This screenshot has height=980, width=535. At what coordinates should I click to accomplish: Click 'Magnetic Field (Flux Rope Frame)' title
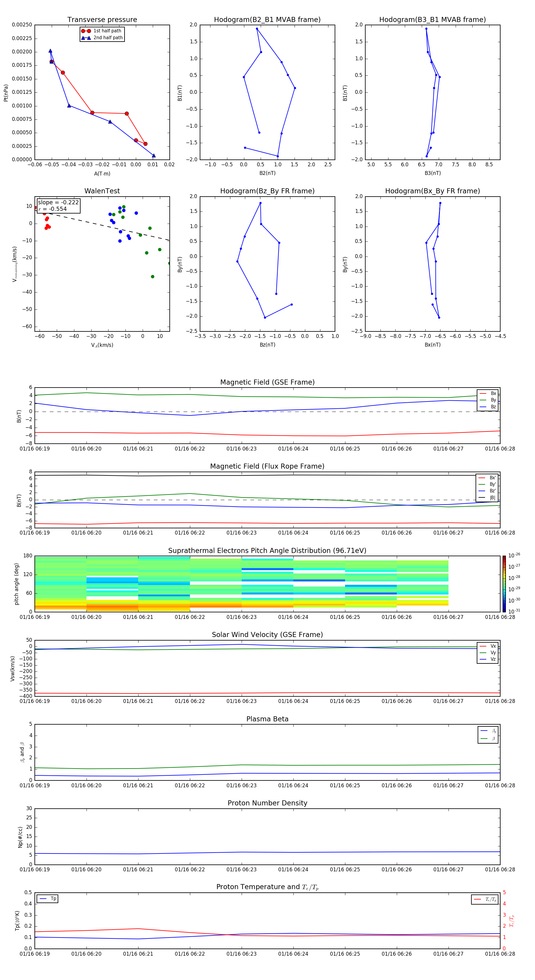coord(267,467)
